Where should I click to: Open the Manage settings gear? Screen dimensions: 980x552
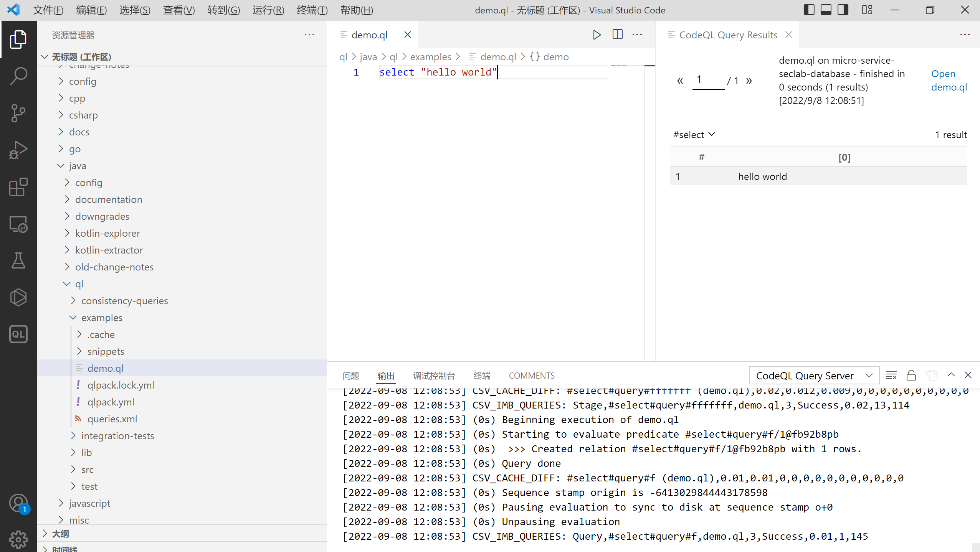click(x=18, y=540)
